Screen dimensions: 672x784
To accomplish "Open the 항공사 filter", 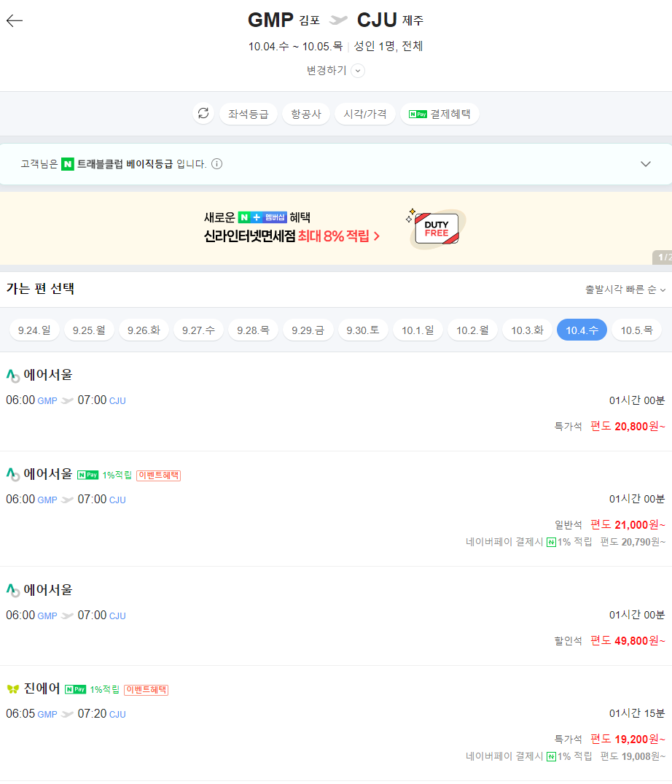I will pos(306,114).
